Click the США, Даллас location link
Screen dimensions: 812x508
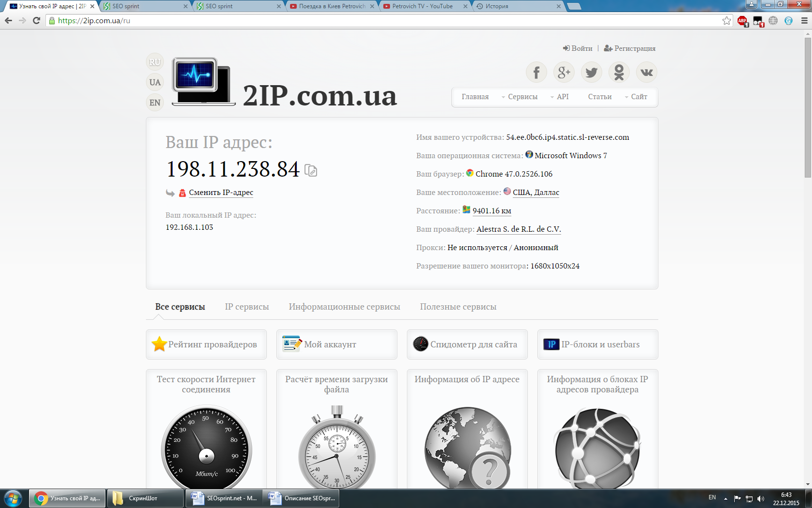tap(536, 193)
